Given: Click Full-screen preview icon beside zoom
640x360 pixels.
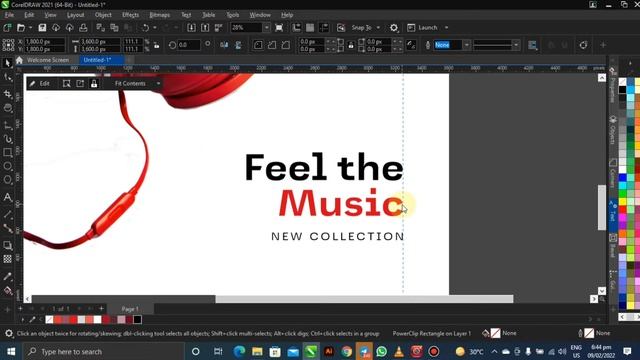Looking at the screenshot, I should click(x=279, y=28).
